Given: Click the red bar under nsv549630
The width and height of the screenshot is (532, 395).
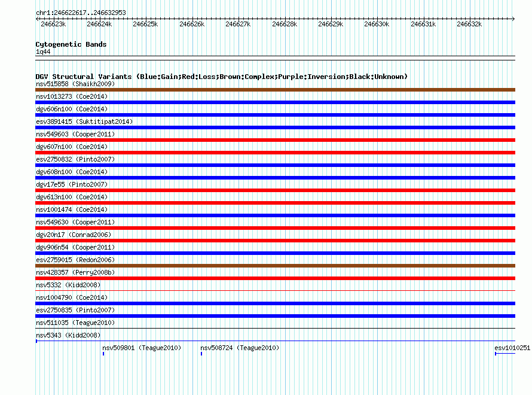Looking at the screenshot, I should [x=275, y=228].
